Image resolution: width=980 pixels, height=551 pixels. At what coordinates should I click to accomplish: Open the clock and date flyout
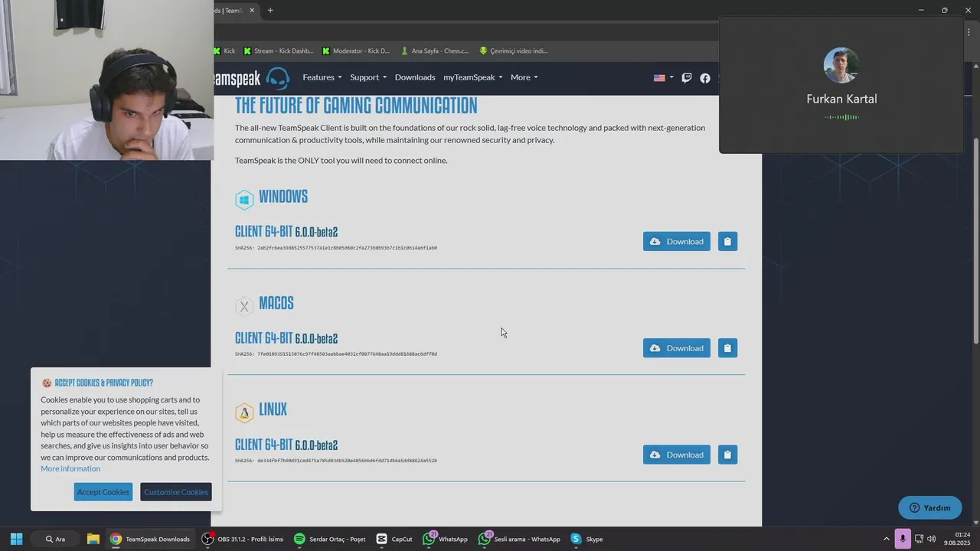957,539
